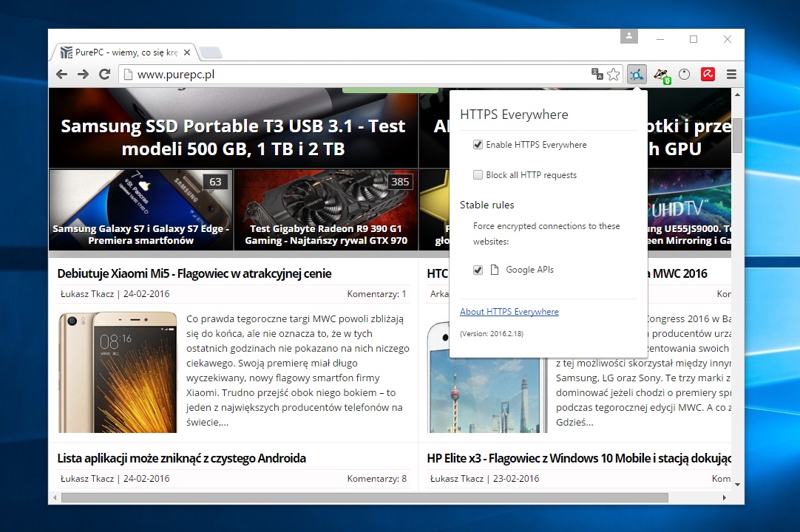
Task: Uncheck Enable HTTPS Everywhere
Action: (x=478, y=145)
